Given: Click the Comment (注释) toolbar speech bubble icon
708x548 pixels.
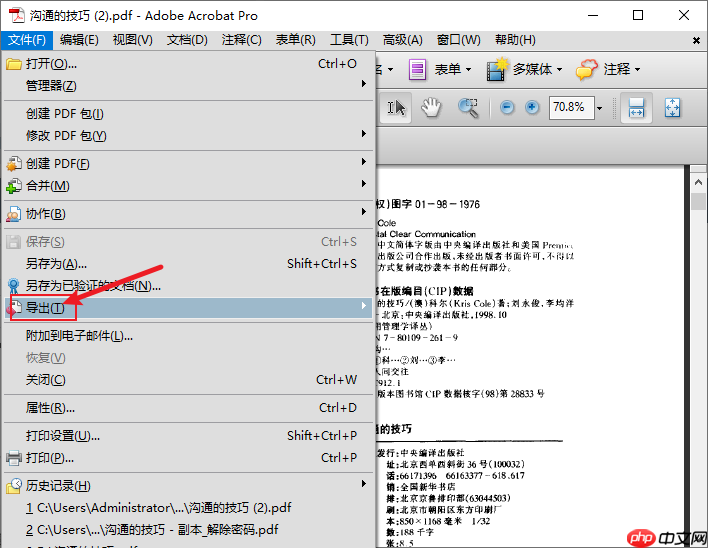Looking at the screenshot, I should click(587, 70).
